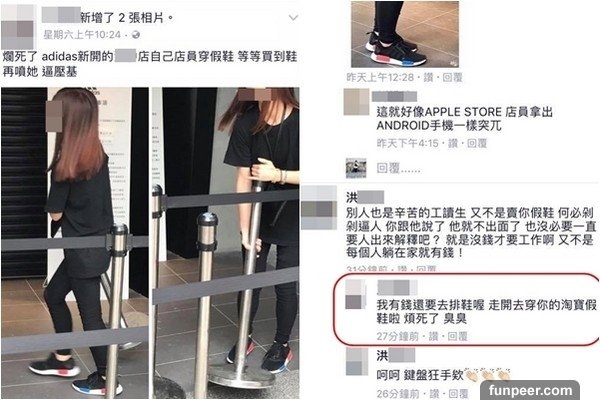The width and height of the screenshot is (600, 400).
Task: Reply to the comment posted 昨天上午12:28
Action: click(x=452, y=78)
